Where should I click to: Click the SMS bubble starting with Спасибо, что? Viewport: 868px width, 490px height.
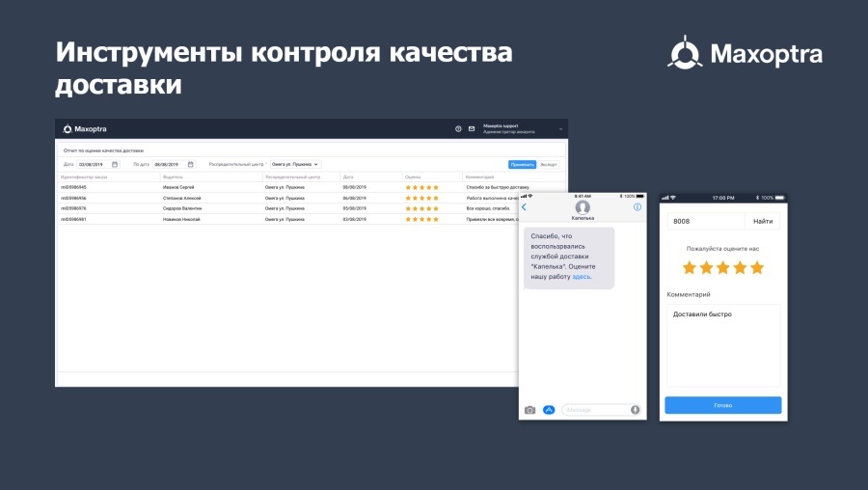click(569, 258)
